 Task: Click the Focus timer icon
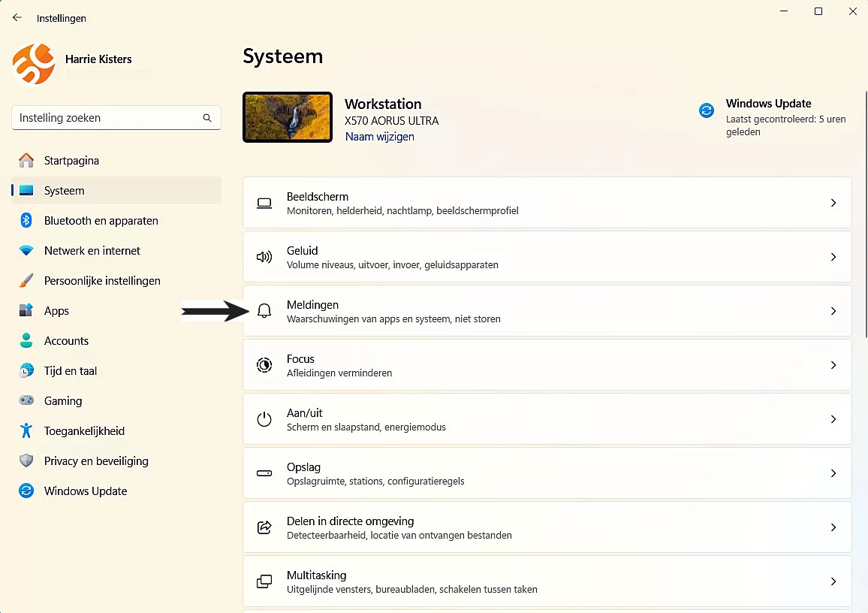point(264,365)
